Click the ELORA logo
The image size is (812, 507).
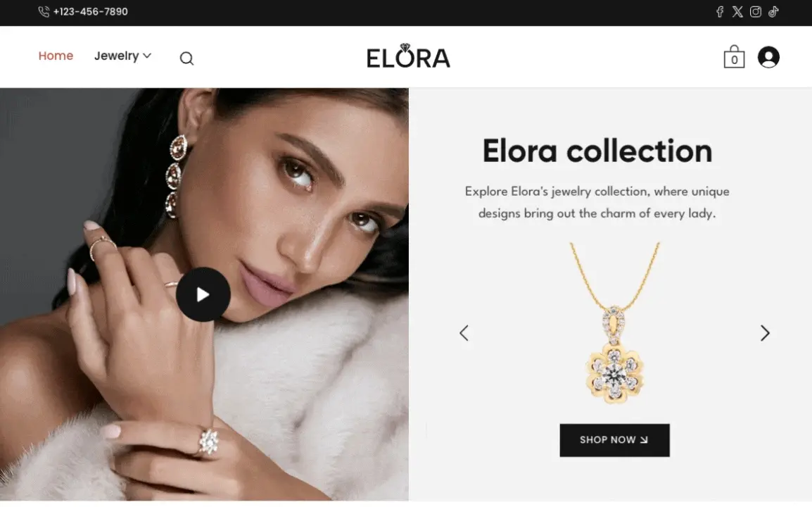point(408,56)
